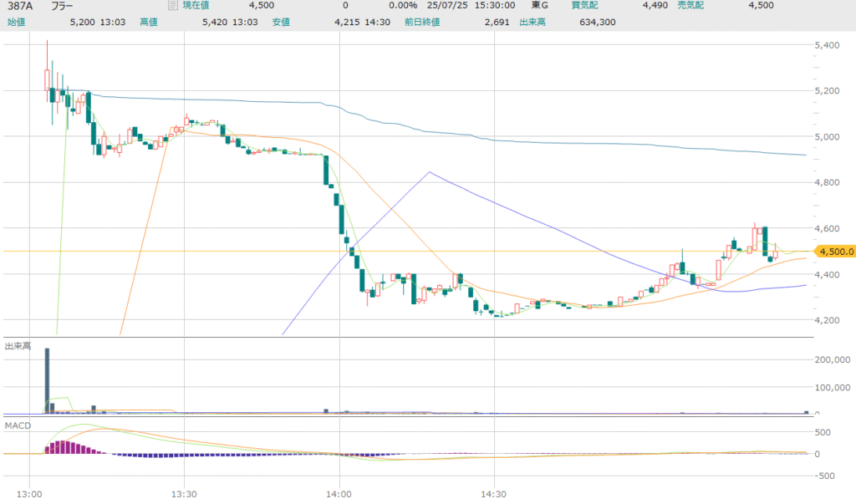856x504 pixels.
Task: Click the volume value 634,300
Action: coord(597,23)
